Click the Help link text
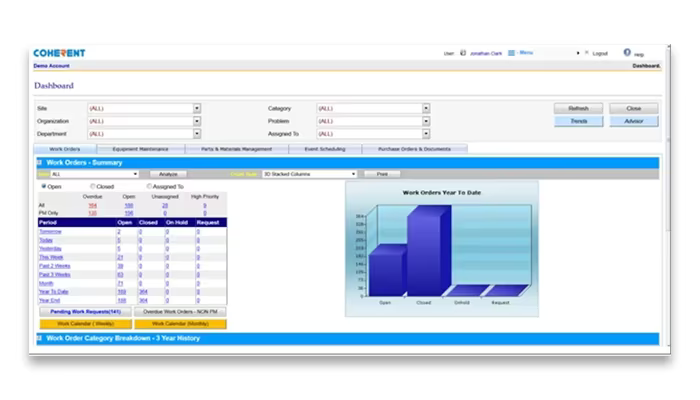 tap(639, 54)
